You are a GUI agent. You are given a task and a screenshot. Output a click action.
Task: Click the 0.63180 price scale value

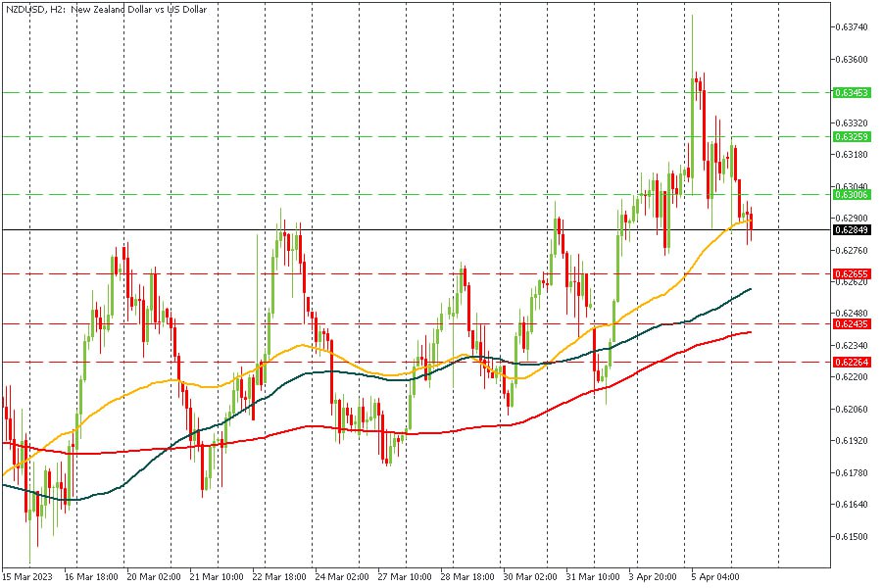click(x=851, y=154)
